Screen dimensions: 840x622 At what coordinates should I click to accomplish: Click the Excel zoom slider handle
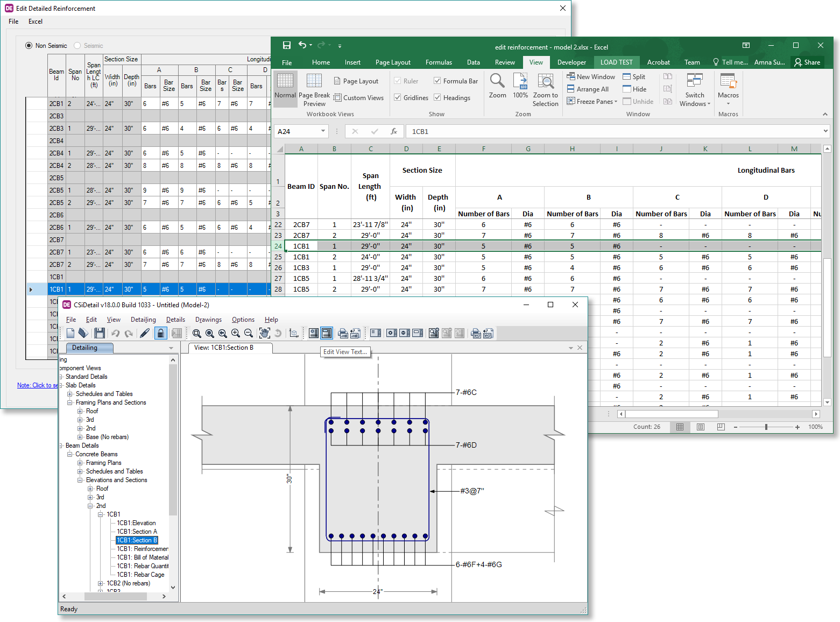click(766, 427)
